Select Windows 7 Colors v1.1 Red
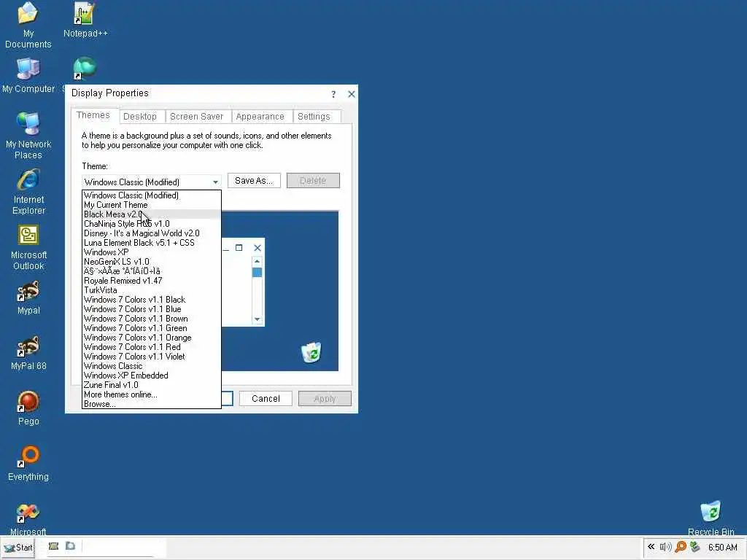The width and height of the screenshot is (747, 560). [x=152, y=347]
